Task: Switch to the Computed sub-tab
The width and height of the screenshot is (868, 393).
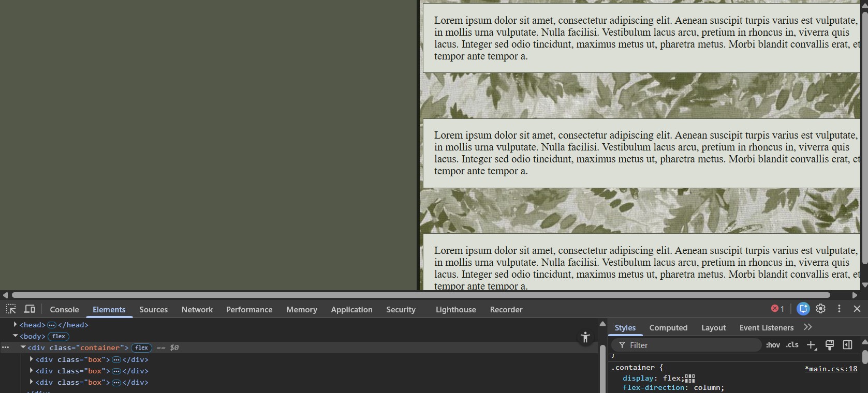Action: point(669,328)
